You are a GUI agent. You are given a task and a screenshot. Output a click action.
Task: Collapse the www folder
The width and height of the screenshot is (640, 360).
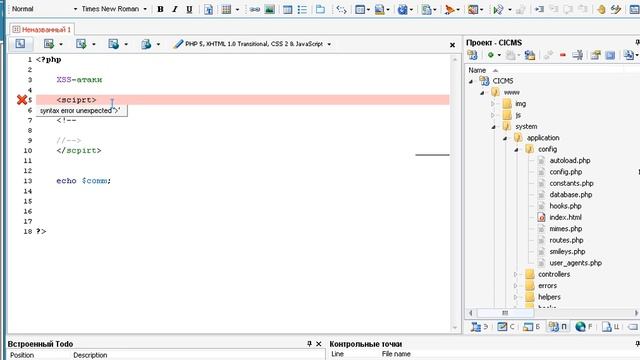pos(482,93)
